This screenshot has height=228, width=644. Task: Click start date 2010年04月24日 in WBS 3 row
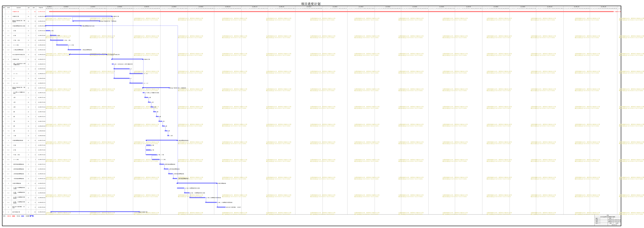click(42, 21)
